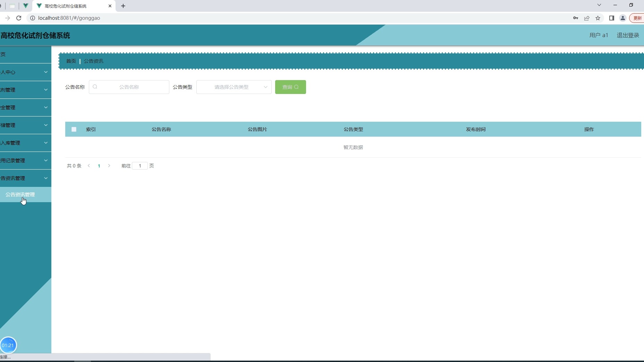Select page number 1 in pagination
644x362 pixels.
99,166
